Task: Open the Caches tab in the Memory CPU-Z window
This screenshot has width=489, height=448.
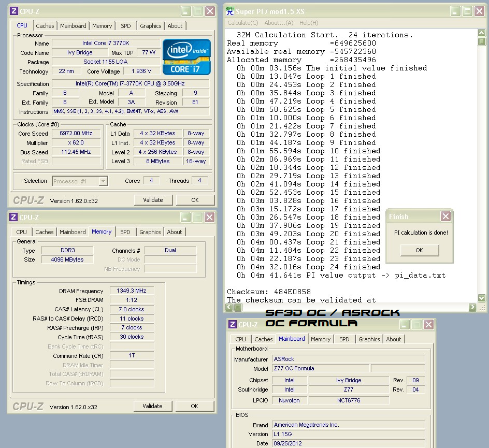Action: pos(44,232)
